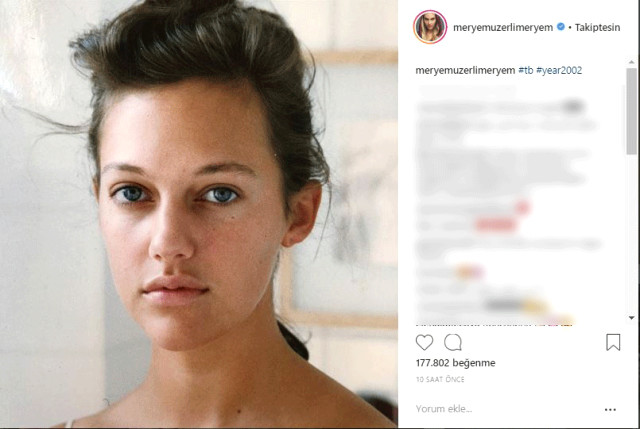Save post with the bookmark icon
The width and height of the screenshot is (640, 429).
pos(613,342)
